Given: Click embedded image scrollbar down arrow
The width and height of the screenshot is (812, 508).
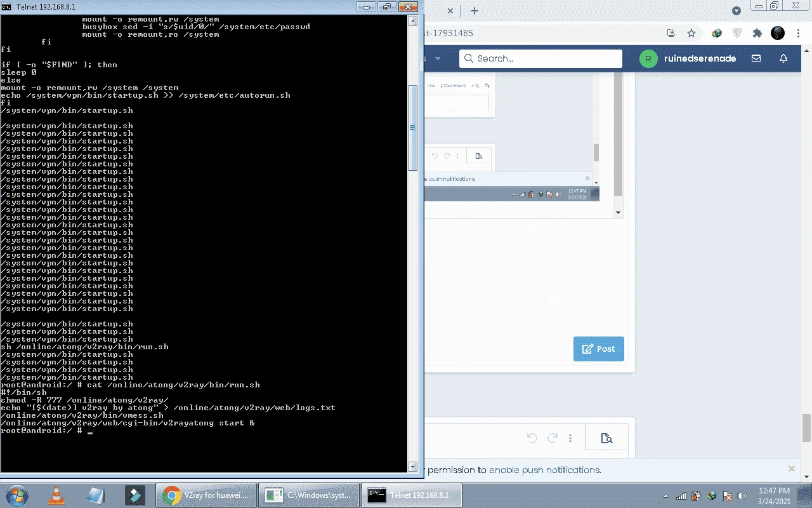Looking at the screenshot, I should coord(619,213).
